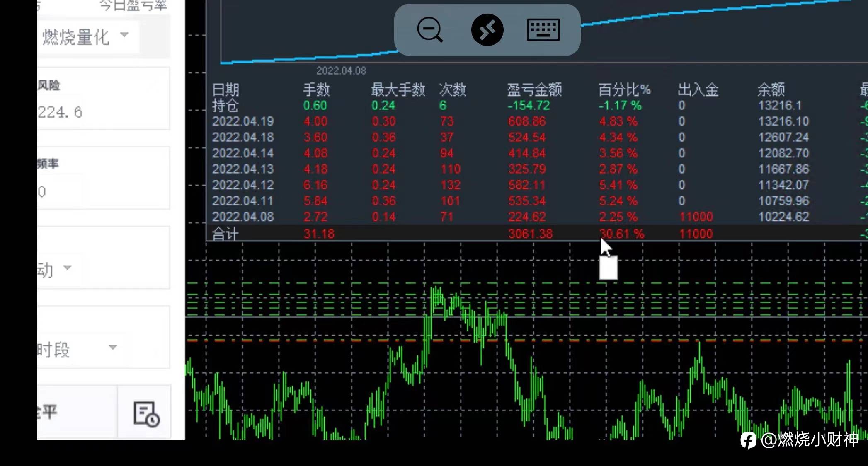Open the on-screen keyboard icon
This screenshot has width=868, height=466.
point(543,30)
